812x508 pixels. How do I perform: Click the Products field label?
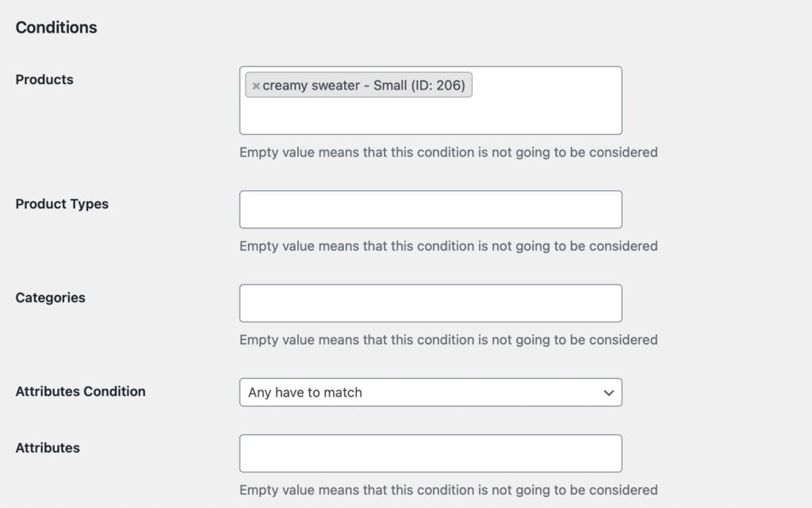(x=44, y=80)
